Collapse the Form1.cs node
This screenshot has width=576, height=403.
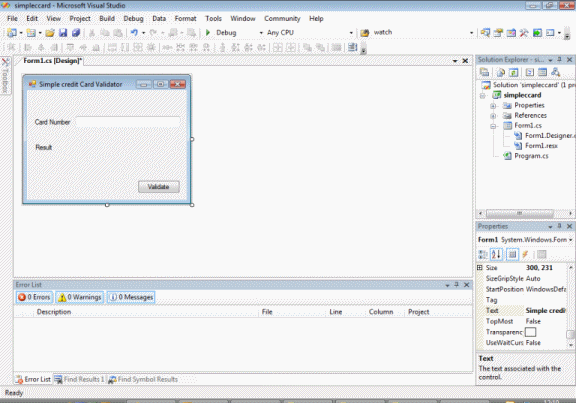click(x=493, y=126)
